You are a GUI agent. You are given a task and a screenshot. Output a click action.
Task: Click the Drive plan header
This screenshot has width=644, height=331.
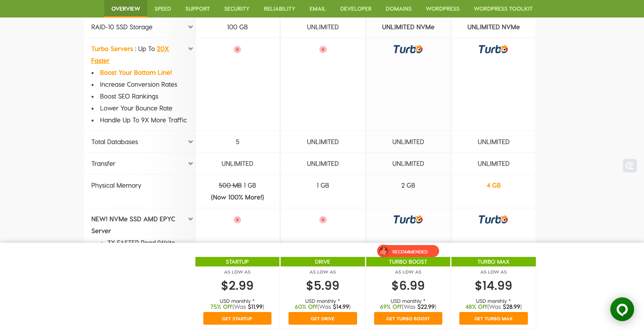coord(323,262)
